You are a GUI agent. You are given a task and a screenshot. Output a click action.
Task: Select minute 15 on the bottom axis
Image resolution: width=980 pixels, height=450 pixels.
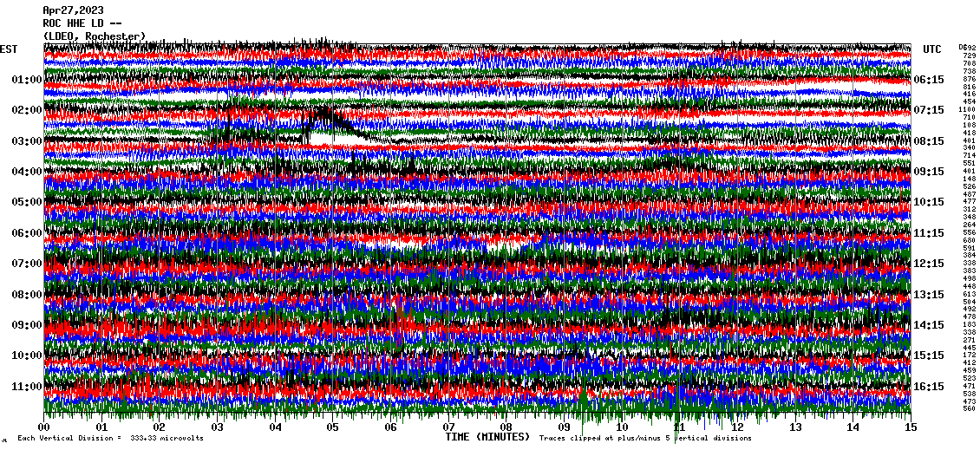(x=910, y=427)
